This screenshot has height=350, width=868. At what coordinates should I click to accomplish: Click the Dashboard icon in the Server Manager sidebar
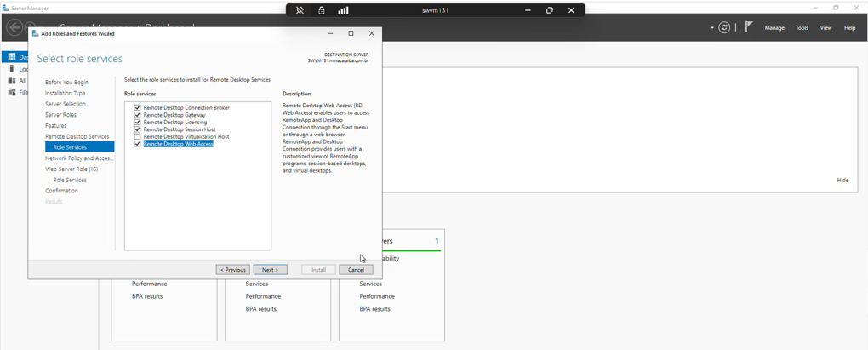(x=12, y=57)
